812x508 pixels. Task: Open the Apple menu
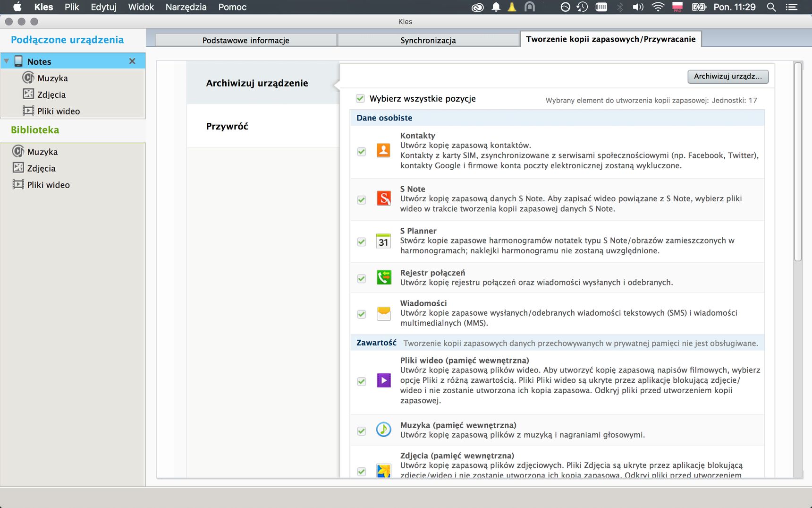(17, 7)
